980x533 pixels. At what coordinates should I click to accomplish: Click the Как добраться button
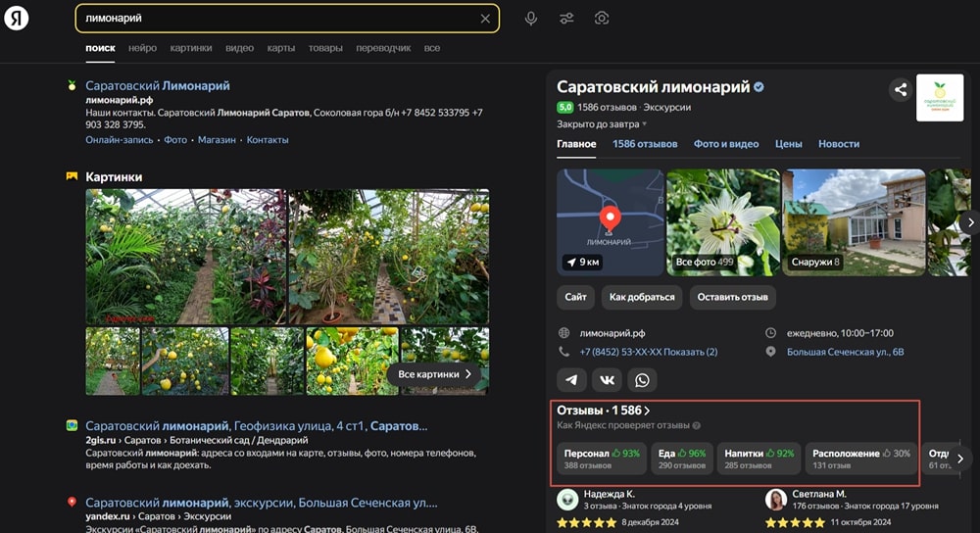[x=642, y=297]
